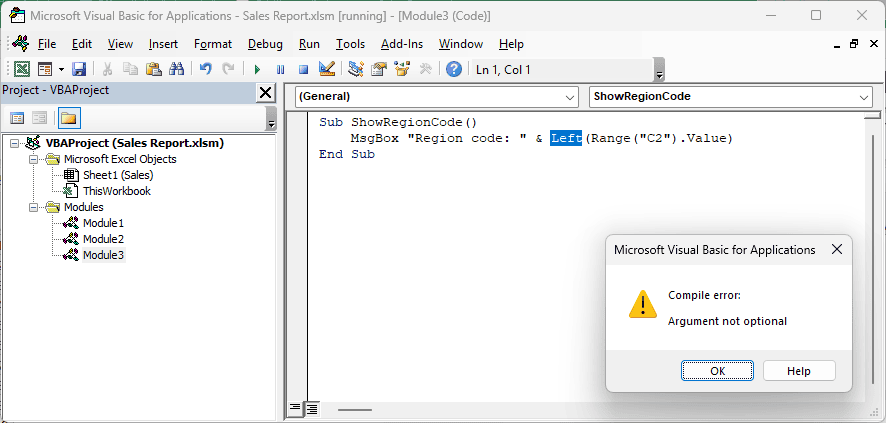Image resolution: width=886 pixels, height=423 pixels.
Task: Open the Insert menu
Action: tap(163, 44)
